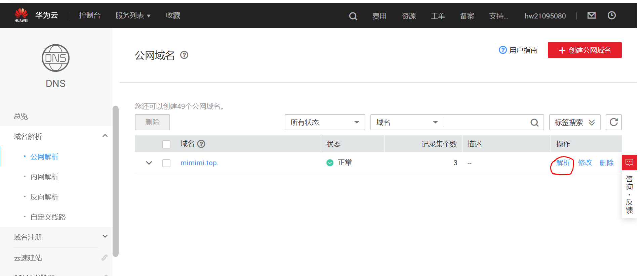Screen dimensions: 644x276
Task: Click help icon next to 公网域名 title
Action: click(x=184, y=55)
